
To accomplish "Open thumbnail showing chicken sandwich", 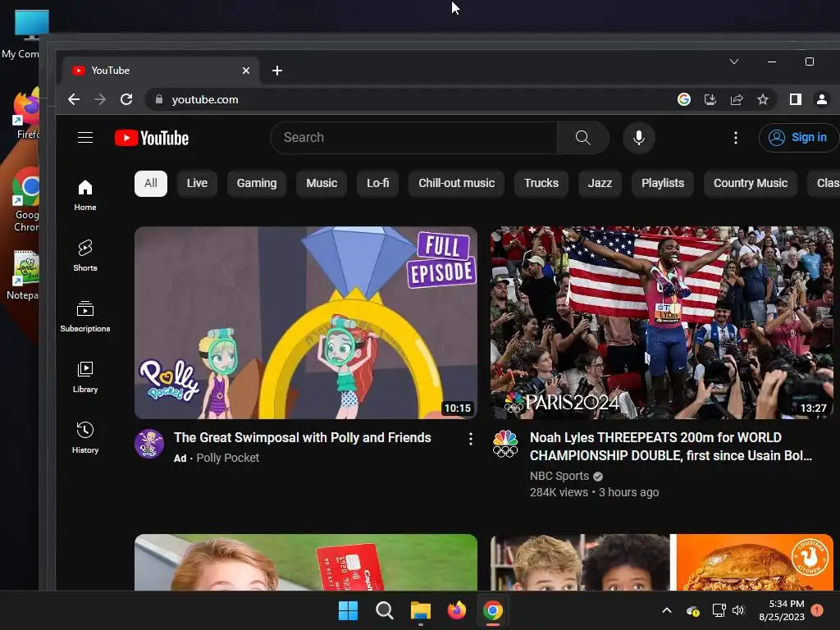I will [662, 562].
